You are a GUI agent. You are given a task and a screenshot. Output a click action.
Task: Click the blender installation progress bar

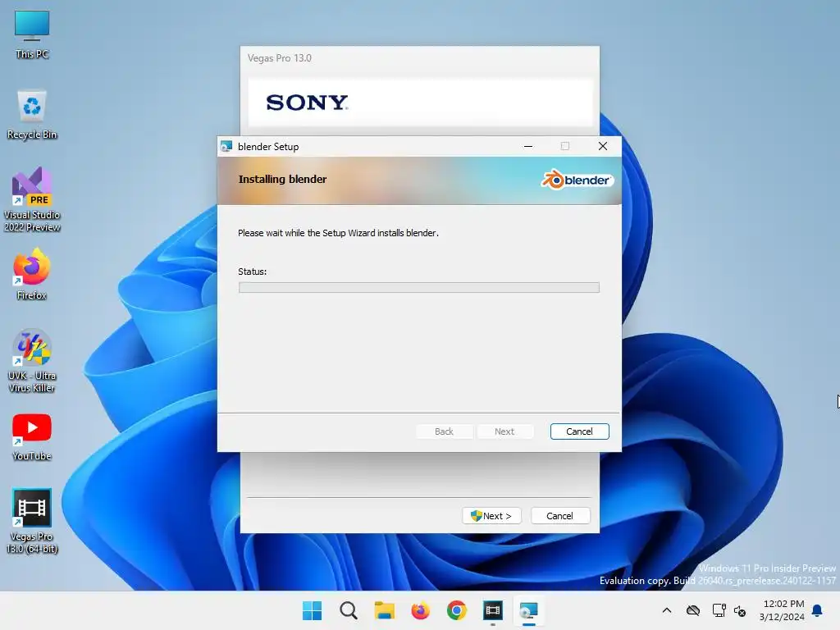(x=419, y=288)
